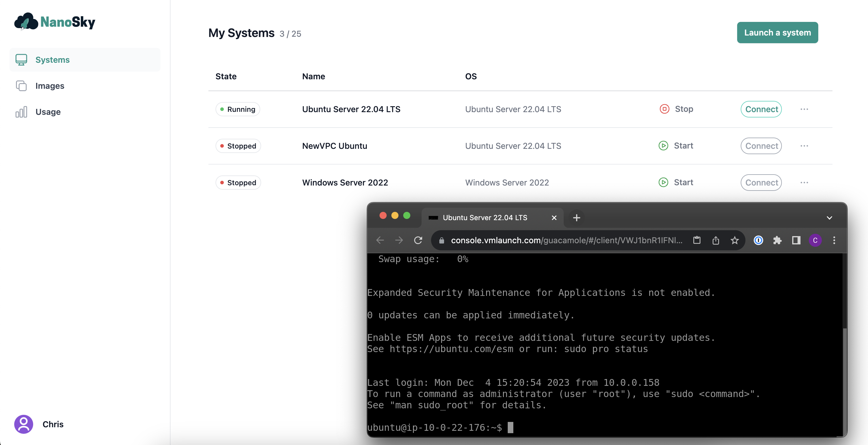Click the lock site info icon
Viewport: 868px width, 445px height.
(441, 240)
